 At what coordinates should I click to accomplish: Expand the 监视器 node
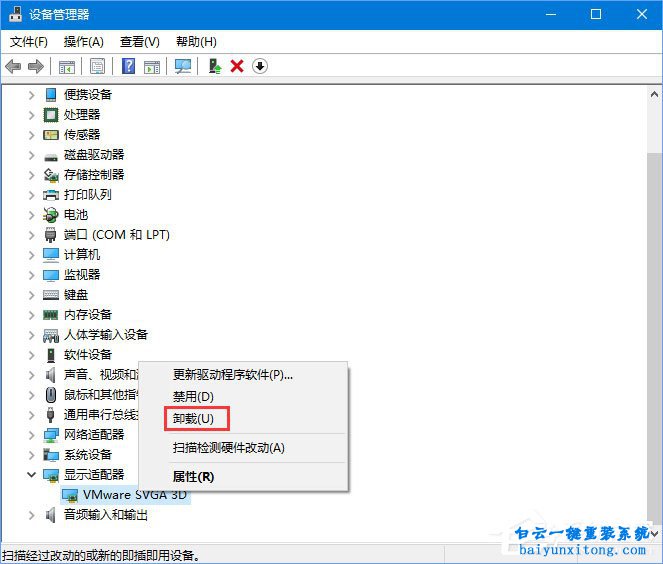[31, 275]
